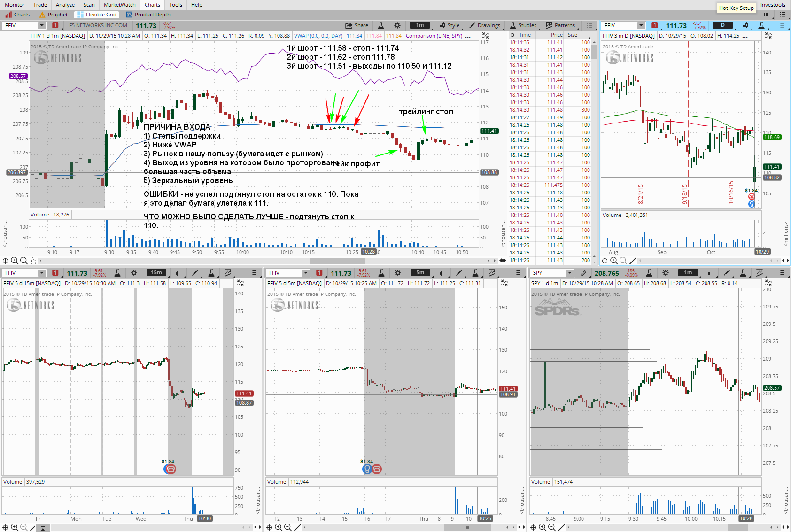Image resolution: width=791 pixels, height=532 pixels.
Task: Open the studies flask in daily chart
Action: pos(761,25)
